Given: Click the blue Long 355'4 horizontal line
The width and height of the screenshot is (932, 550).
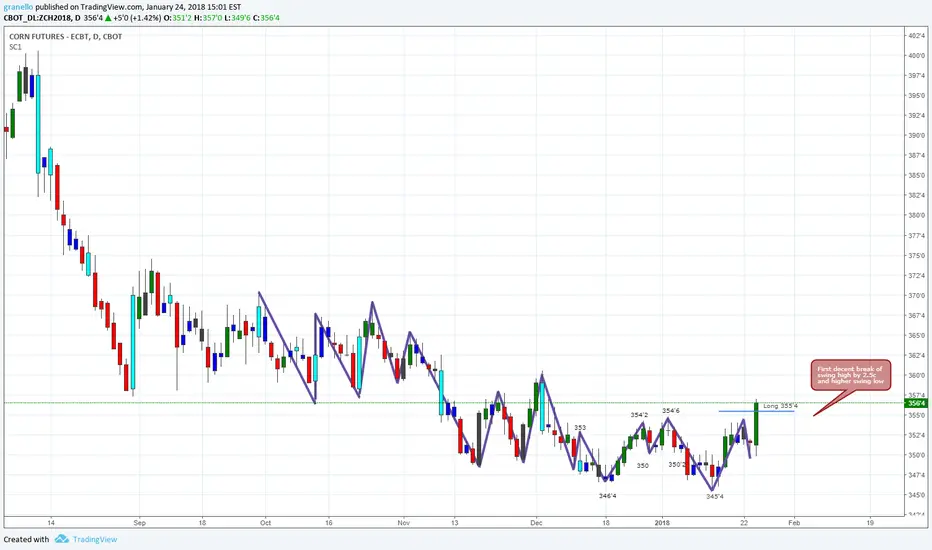Looking at the screenshot, I should click(756, 411).
